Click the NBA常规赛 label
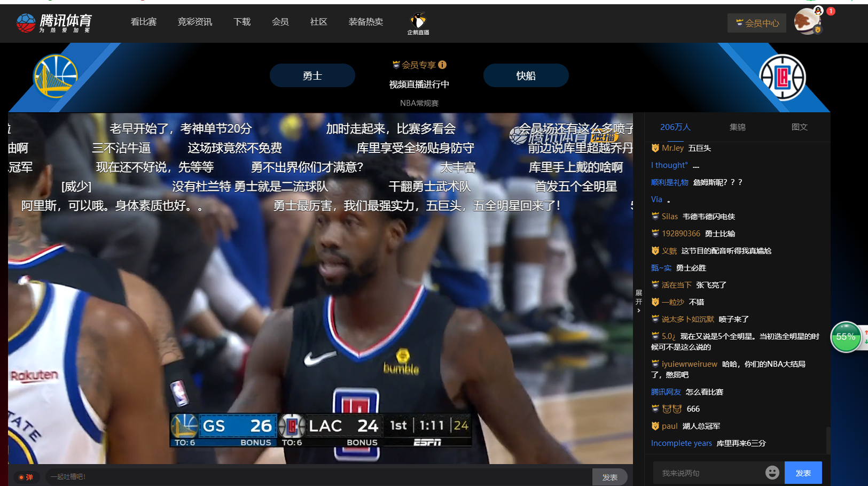The image size is (868, 486). coord(419,103)
